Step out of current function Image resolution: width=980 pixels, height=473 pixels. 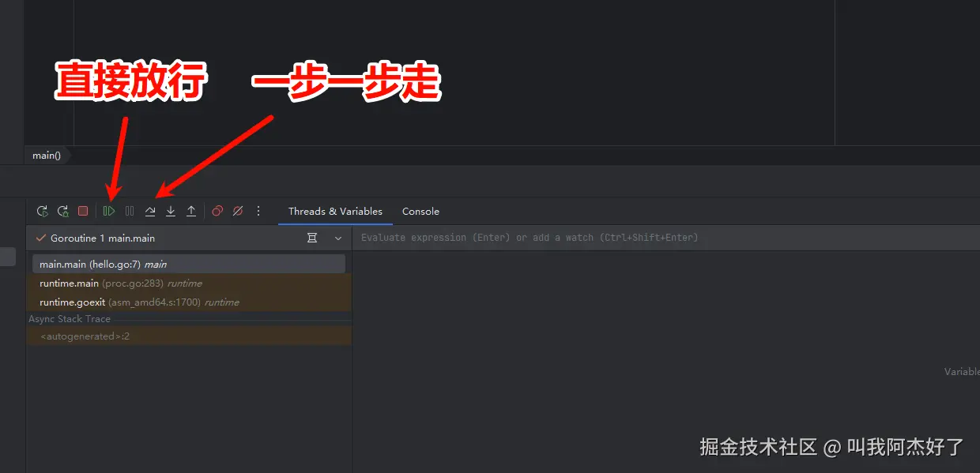click(x=191, y=212)
